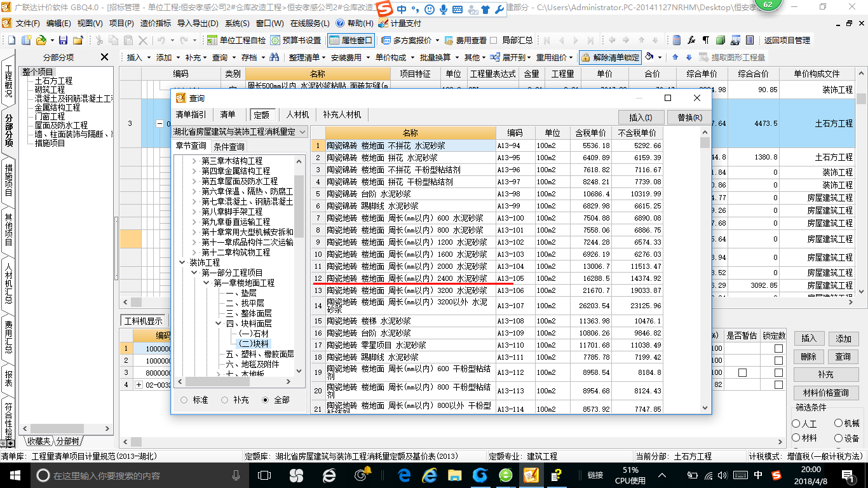
Task: Click the chapter tree horizontal scrollbar
Action: tap(234, 382)
